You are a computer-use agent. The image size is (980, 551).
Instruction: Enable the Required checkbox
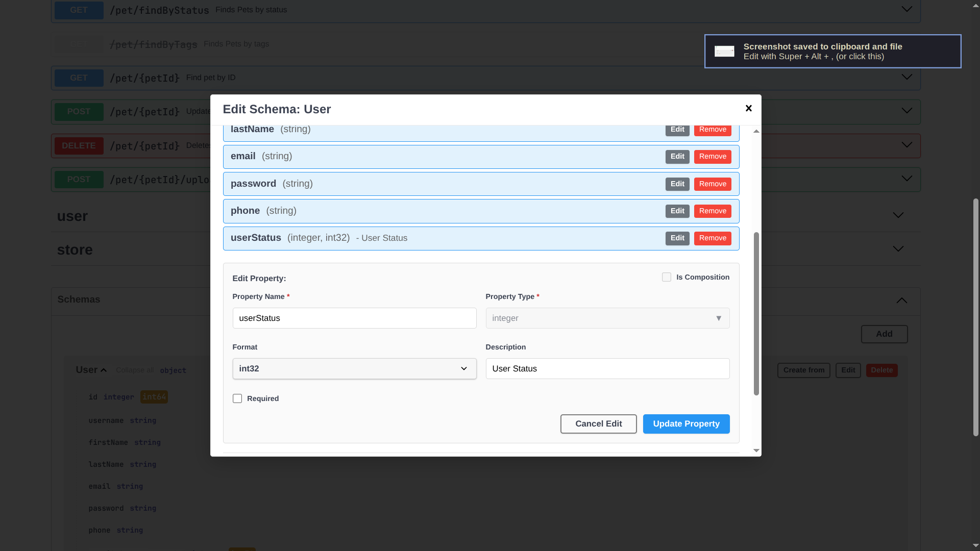pos(237,398)
